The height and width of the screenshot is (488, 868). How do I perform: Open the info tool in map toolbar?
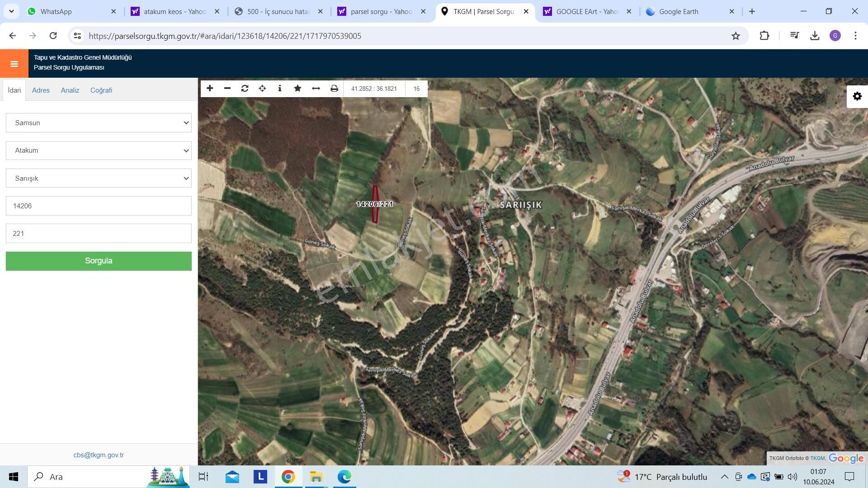pyautogui.click(x=280, y=89)
